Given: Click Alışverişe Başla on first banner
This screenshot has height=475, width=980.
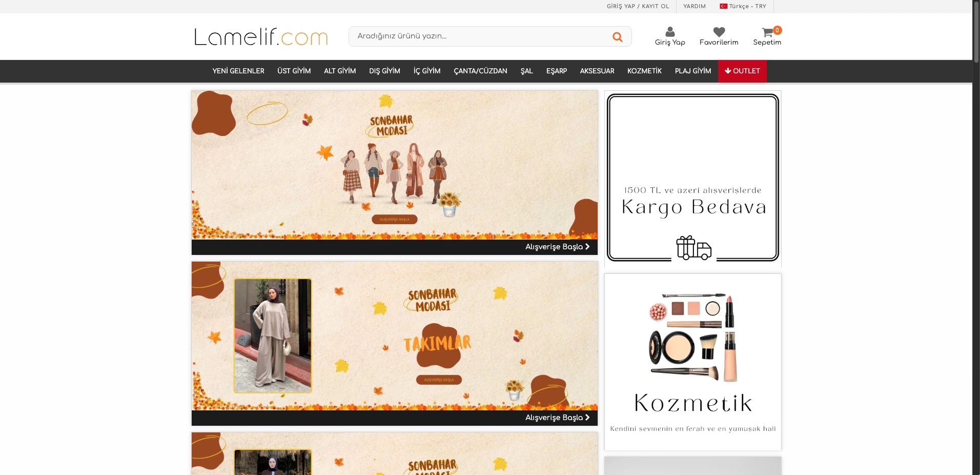Looking at the screenshot, I should click(x=557, y=247).
